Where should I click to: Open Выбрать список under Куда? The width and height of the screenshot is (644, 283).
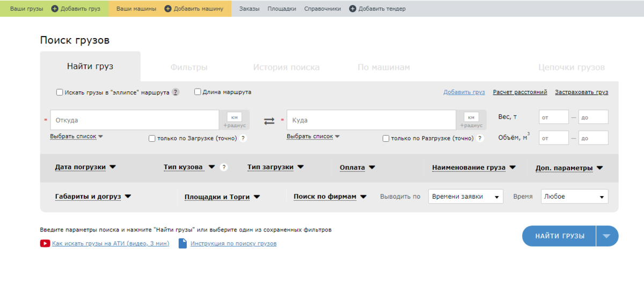click(313, 136)
